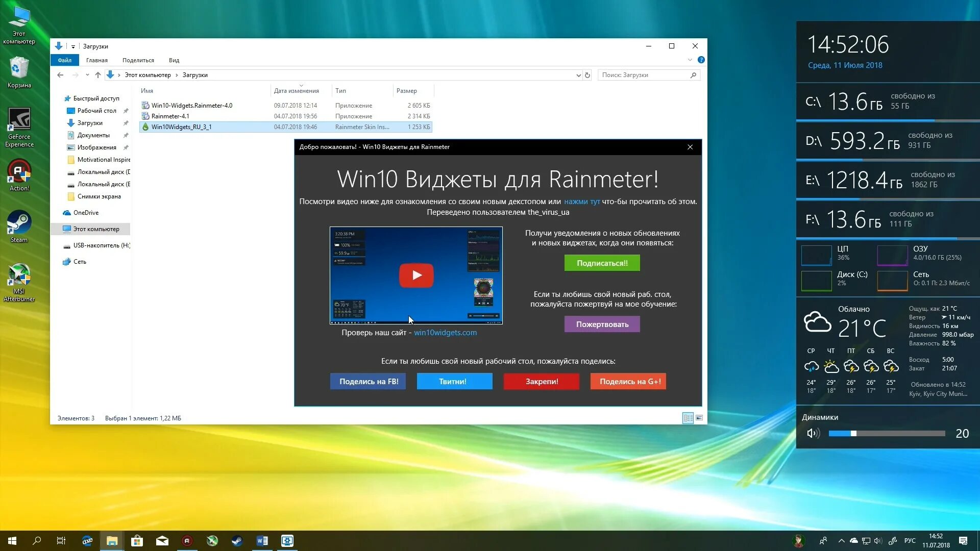Open address bar history dropdown

[578, 75]
